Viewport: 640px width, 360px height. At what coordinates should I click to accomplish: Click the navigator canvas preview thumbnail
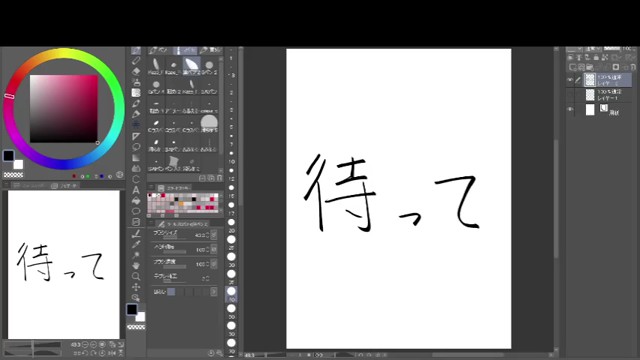pos(64,264)
